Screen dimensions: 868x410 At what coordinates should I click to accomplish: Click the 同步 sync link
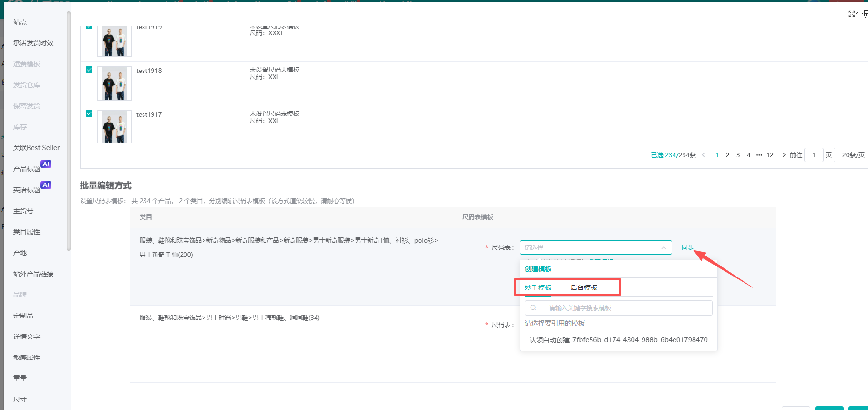pos(687,247)
